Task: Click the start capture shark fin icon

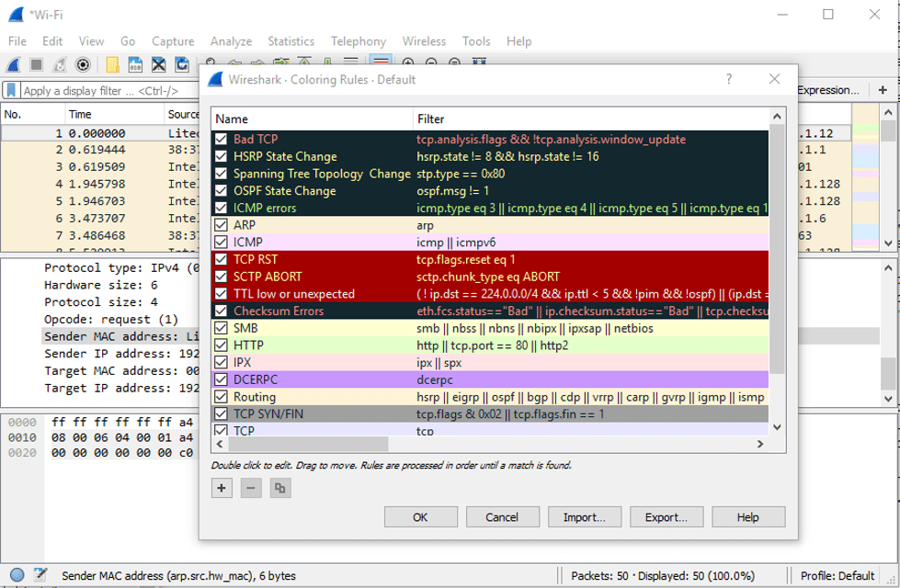Action: click(14, 64)
